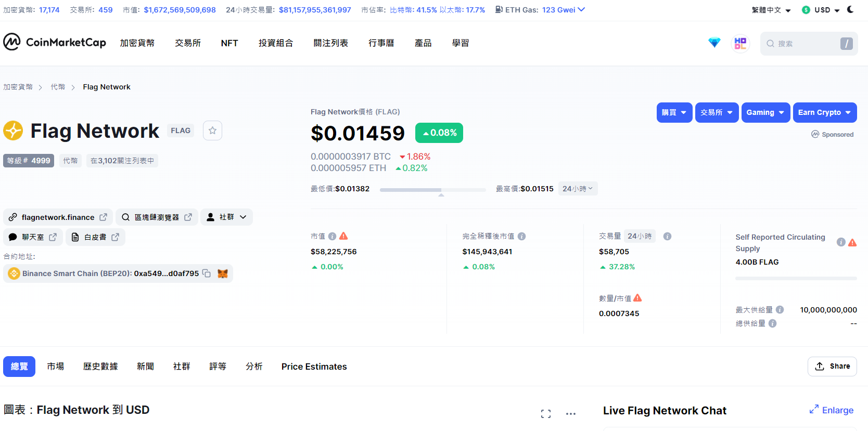868x431 pixels.
Task: Add FLAG token to MetaMask
Action: click(x=223, y=273)
